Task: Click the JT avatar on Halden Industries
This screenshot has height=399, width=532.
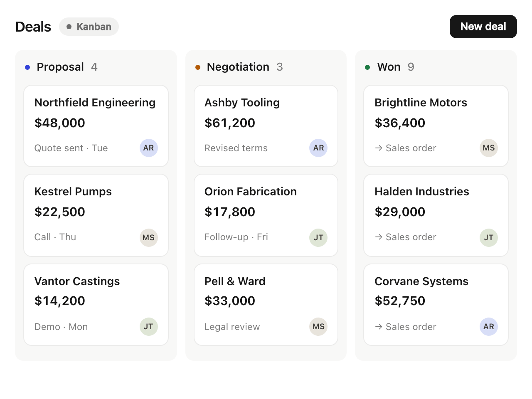Action: (x=489, y=238)
